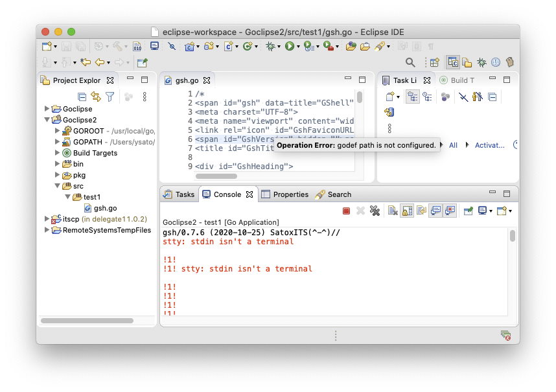
Task: Click the Search magnifier in the toolbar
Action: click(410, 62)
